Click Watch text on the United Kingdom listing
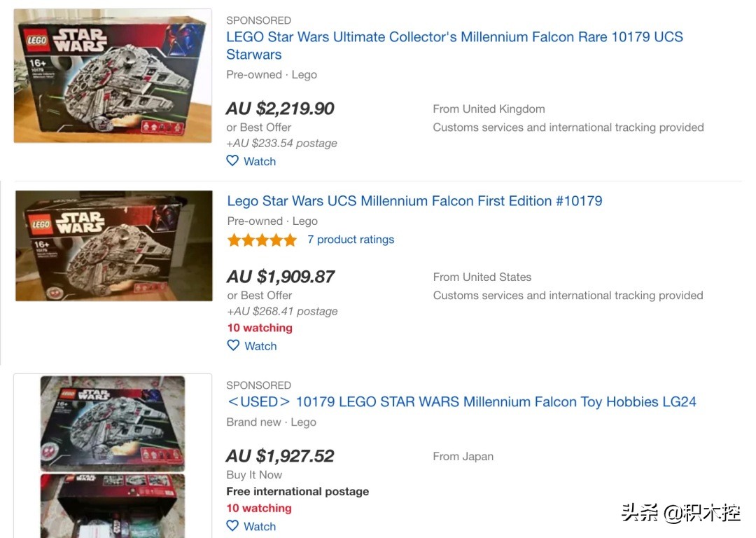The height and width of the screenshot is (538, 756). [260, 161]
